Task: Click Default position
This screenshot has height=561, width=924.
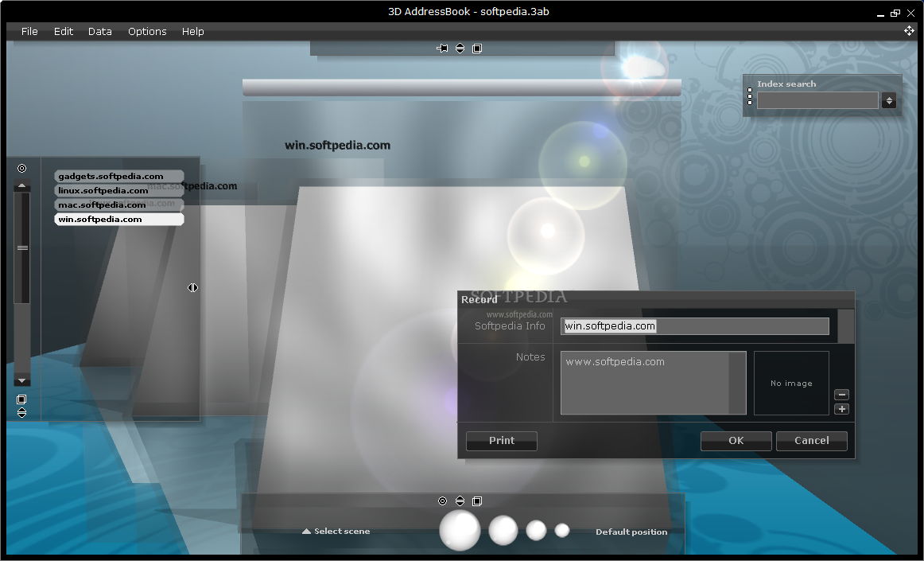Action: pyautogui.click(x=631, y=532)
